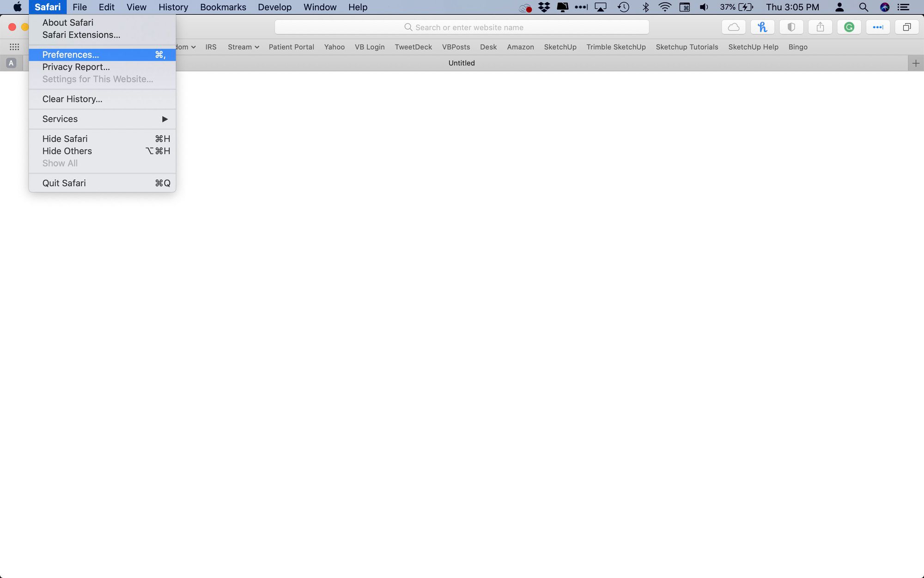The width and height of the screenshot is (924, 578).
Task: Click the iCloud download icon in toolbar
Action: 733,27
